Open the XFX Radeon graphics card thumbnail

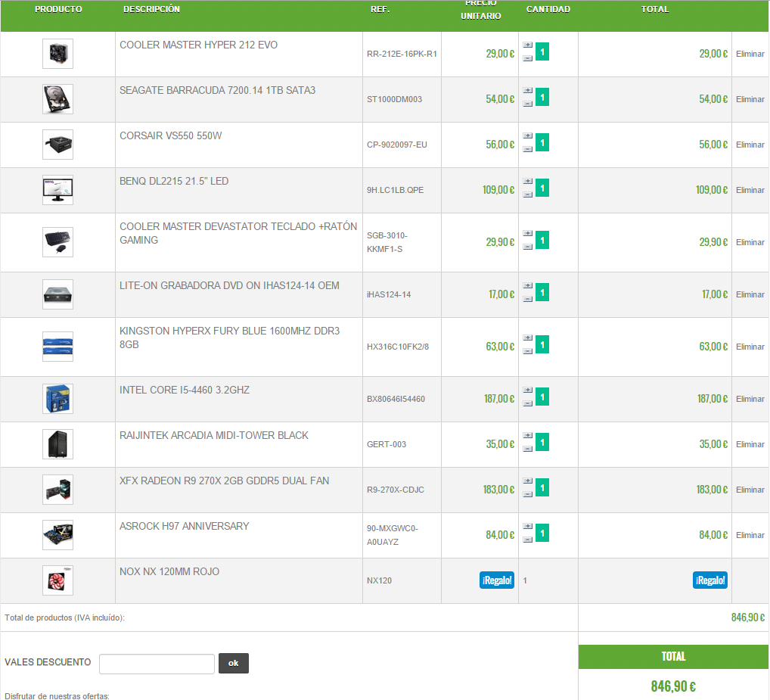click(58, 490)
